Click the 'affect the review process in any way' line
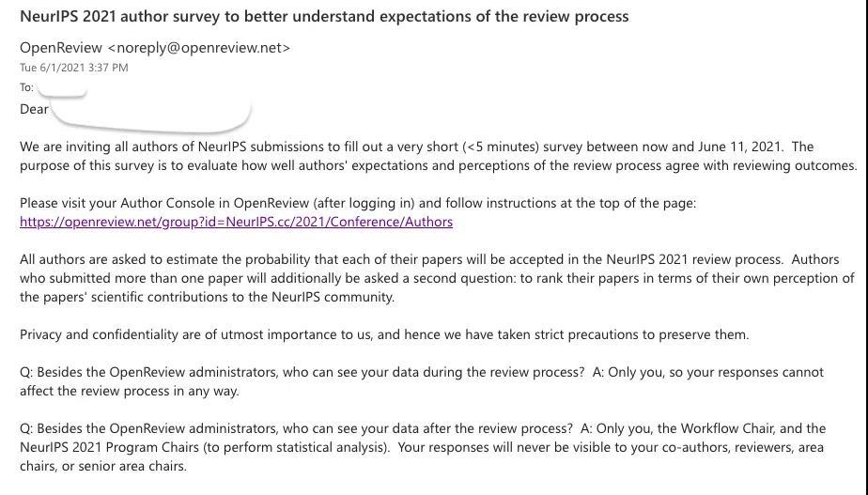Screen dimensions: 868x495 click(130, 391)
